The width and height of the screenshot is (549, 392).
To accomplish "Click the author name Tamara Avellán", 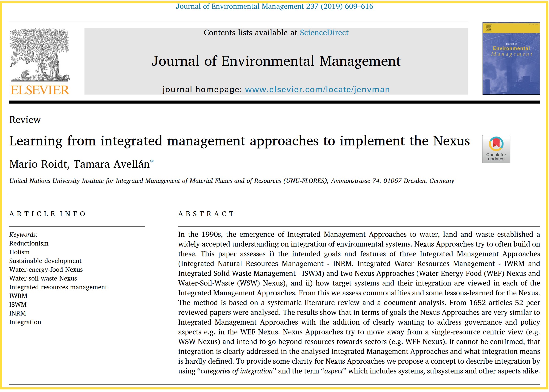I will tap(111, 164).
